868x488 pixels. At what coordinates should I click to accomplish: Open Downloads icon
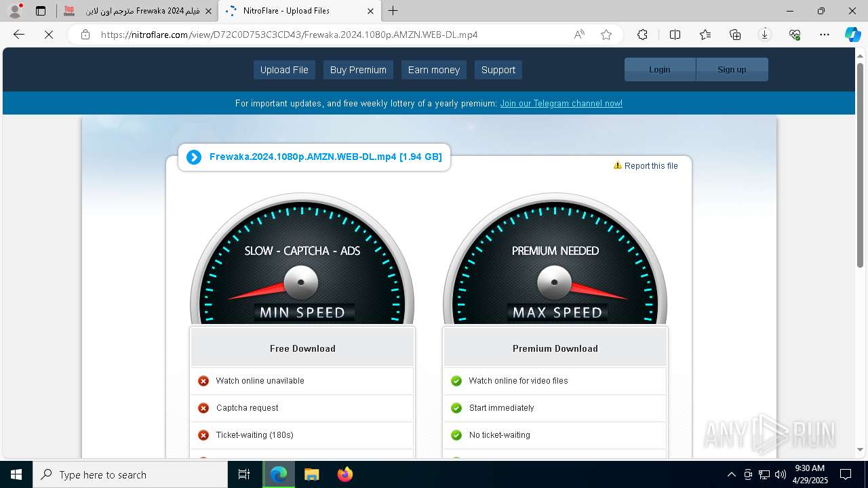pyautogui.click(x=765, y=35)
